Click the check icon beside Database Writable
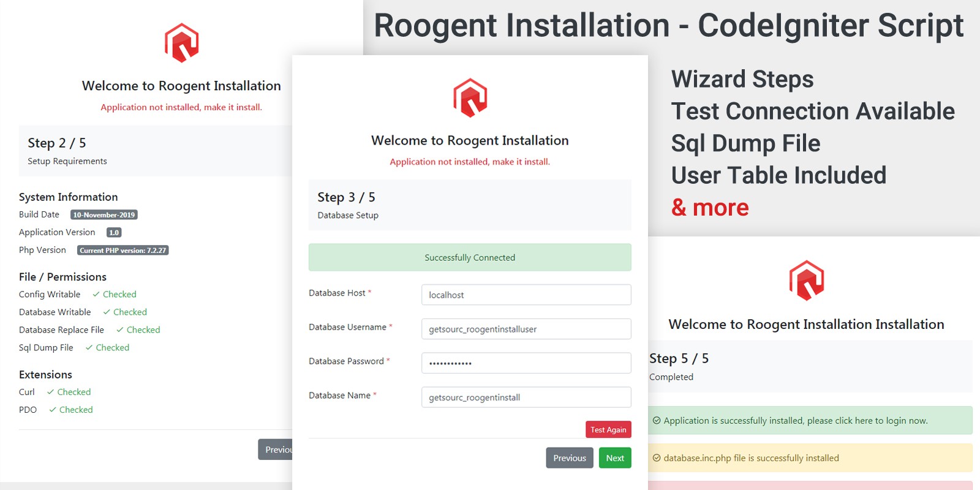The width and height of the screenshot is (980, 490). pyautogui.click(x=107, y=312)
